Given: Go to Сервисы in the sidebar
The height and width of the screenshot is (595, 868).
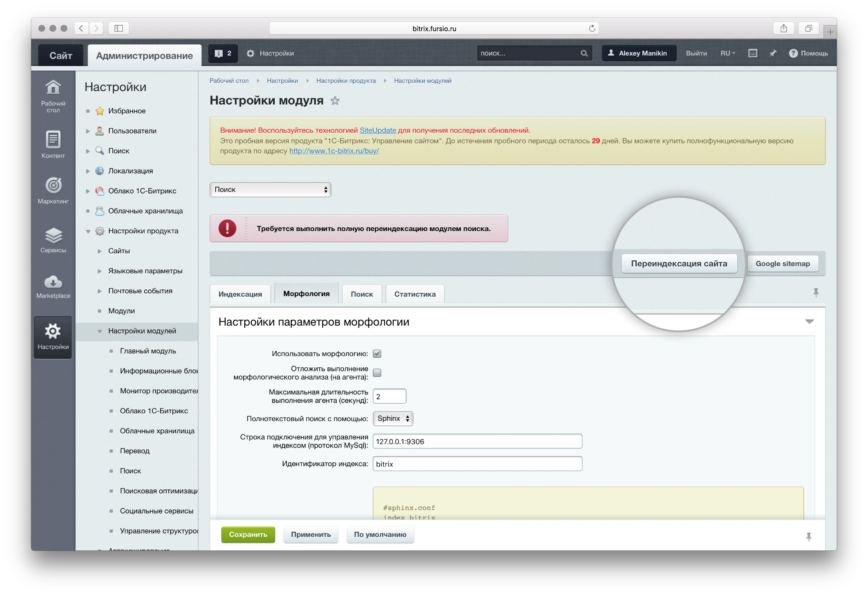Looking at the screenshot, I should pyautogui.click(x=53, y=240).
